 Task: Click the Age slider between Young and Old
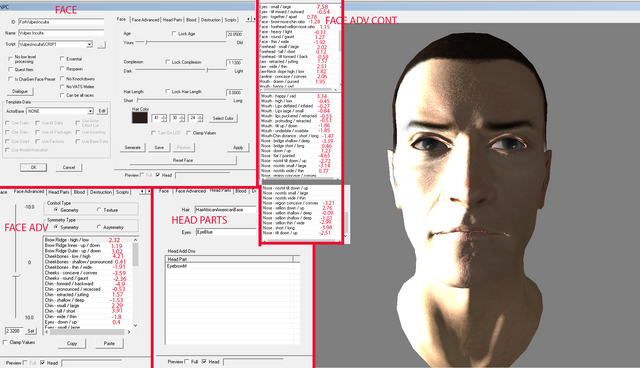[180, 42]
